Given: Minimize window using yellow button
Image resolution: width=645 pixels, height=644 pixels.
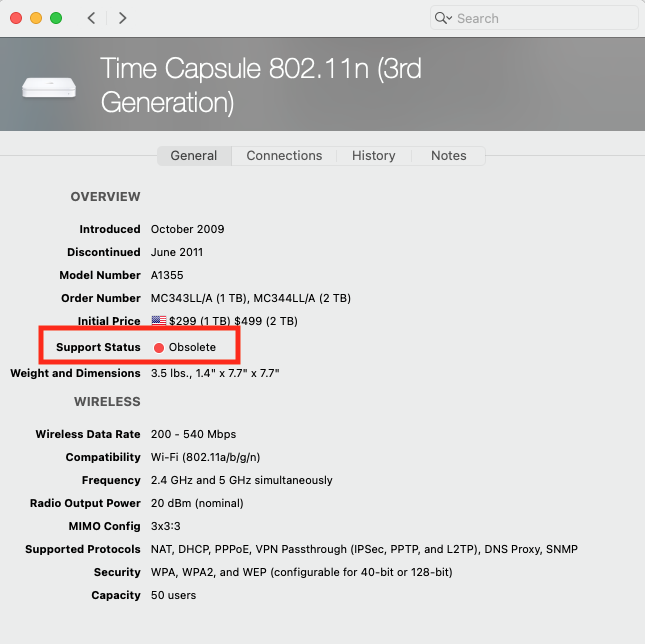Looking at the screenshot, I should point(36,18).
